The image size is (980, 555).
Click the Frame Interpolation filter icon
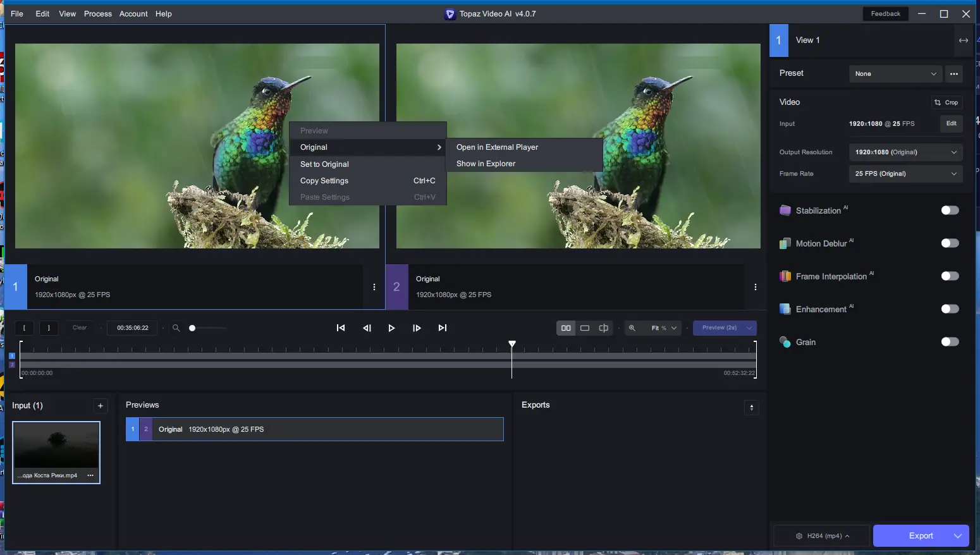coord(785,276)
